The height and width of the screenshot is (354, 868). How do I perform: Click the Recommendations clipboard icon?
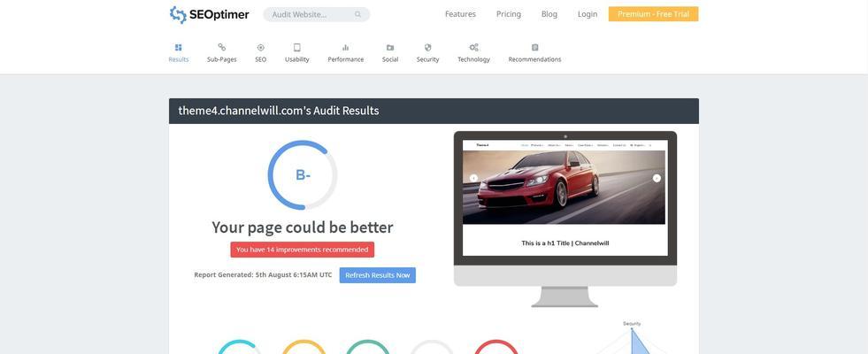tap(534, 48)
